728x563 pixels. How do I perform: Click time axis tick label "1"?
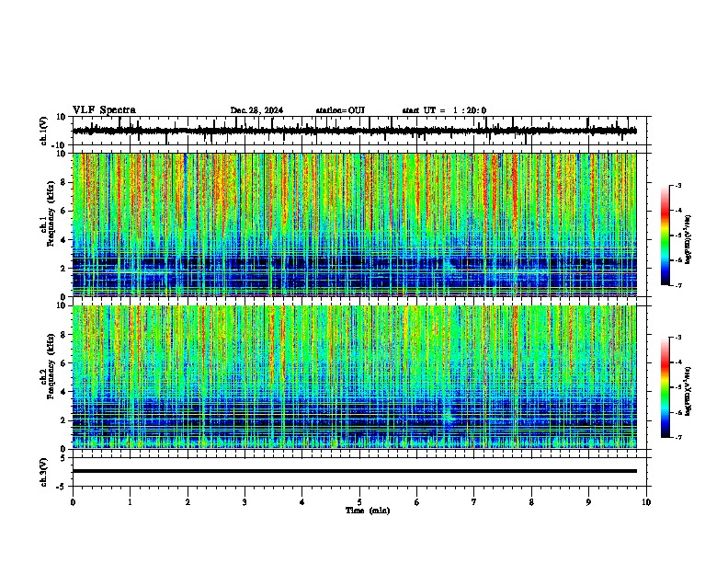pos(131,502)
